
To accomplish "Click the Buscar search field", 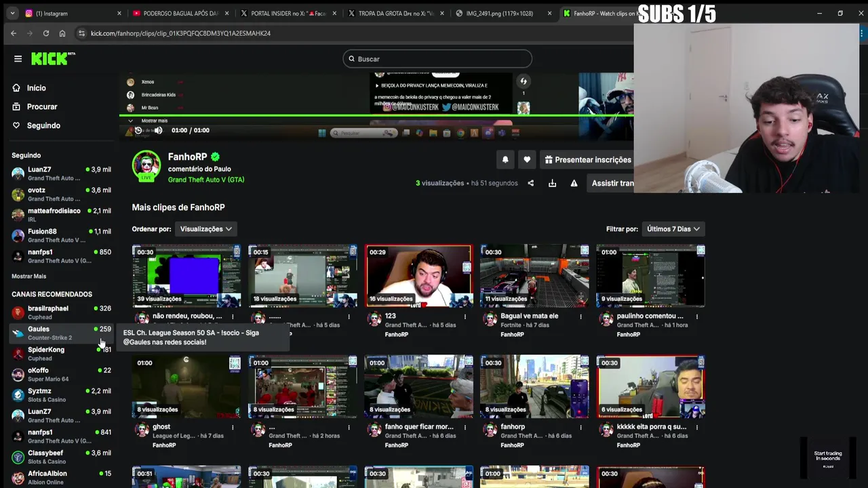I will (x=437, y=59).
